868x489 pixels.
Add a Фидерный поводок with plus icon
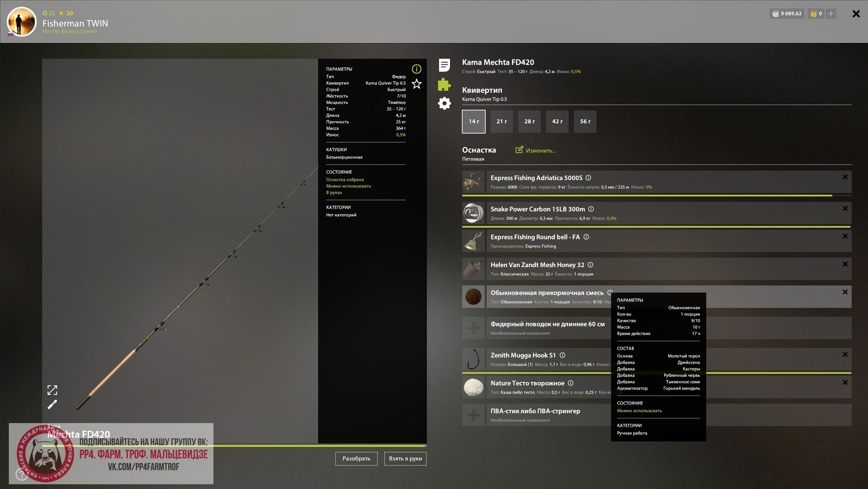(473, 328)
